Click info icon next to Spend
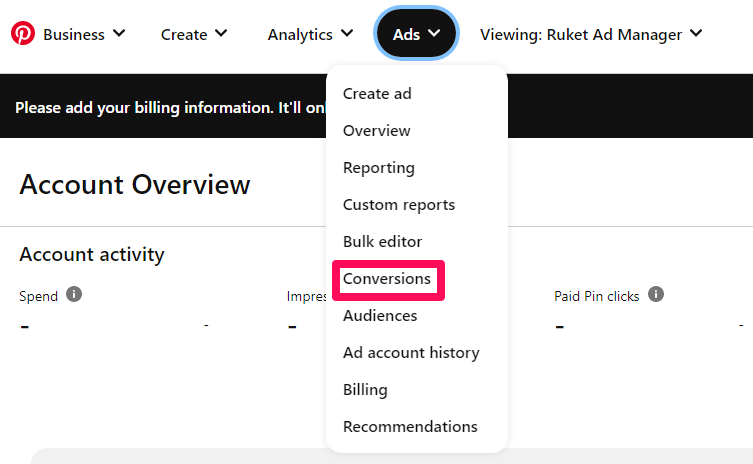753x464 pixels. tap(74, 294)
